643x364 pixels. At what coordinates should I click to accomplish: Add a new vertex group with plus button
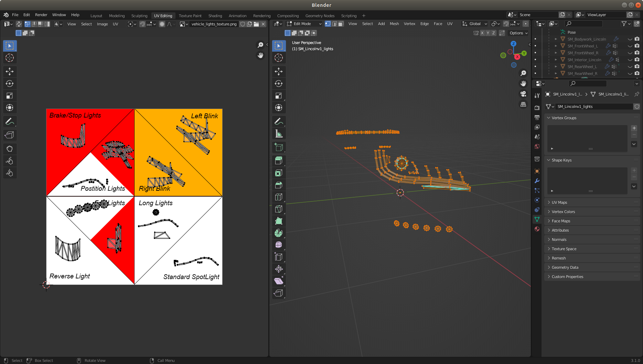point(634,128)
